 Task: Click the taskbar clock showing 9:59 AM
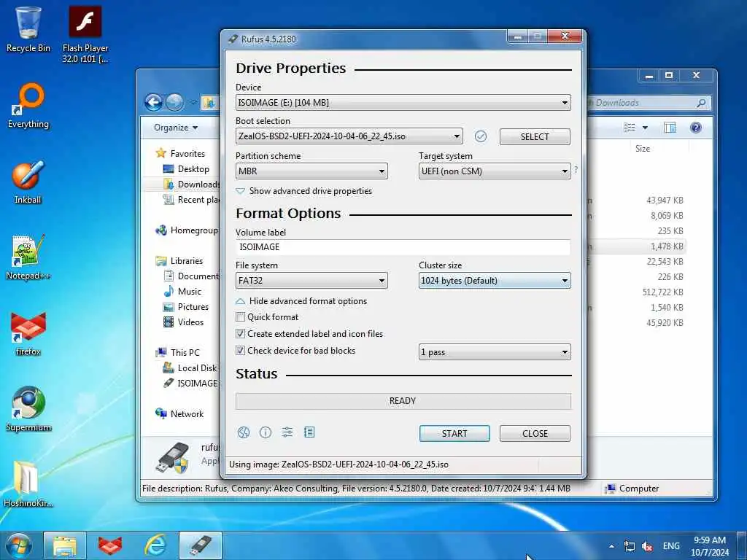click(x=710, y=546)
